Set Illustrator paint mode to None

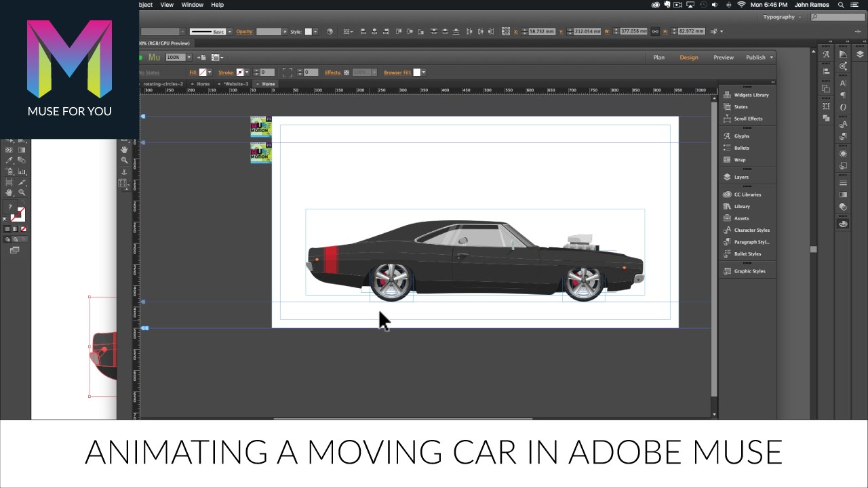(23, 229)
